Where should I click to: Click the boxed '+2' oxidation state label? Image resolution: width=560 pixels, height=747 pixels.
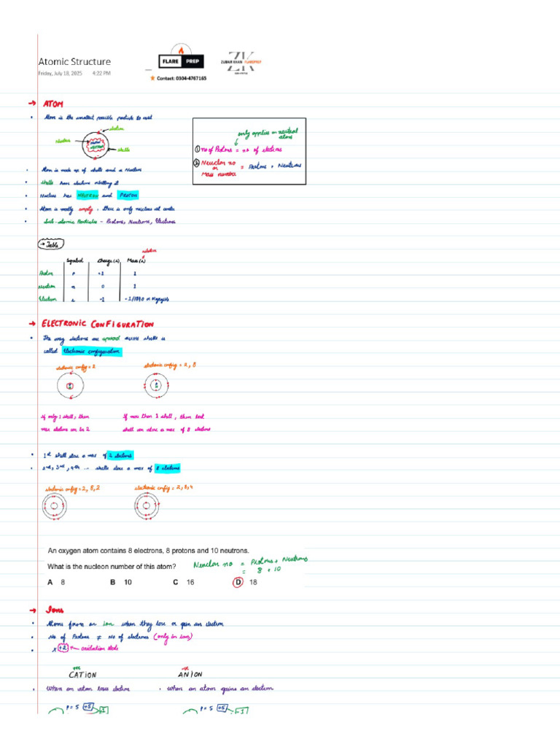(63, 648)
